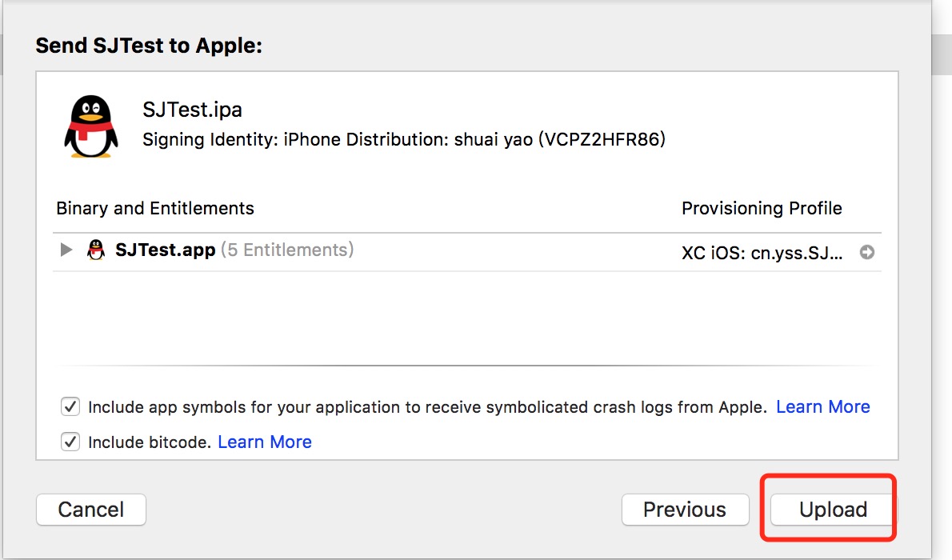Cancel sending SJTest to Apple

91,510
